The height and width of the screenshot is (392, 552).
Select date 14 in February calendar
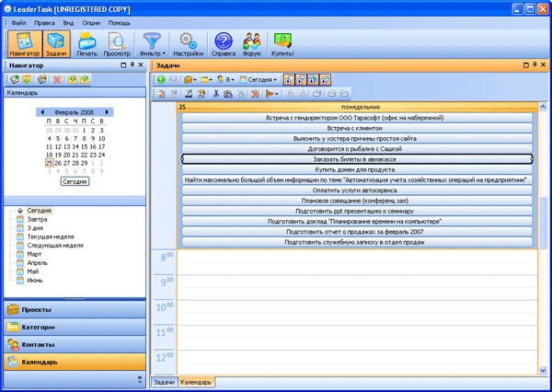pos(75,146)
